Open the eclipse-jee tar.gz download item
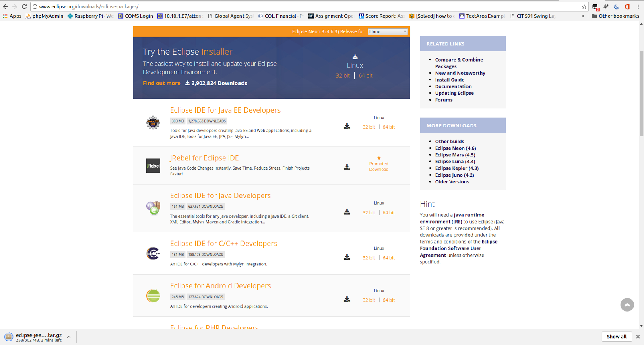This screenshot has width=644, height=345. point(33,337)
